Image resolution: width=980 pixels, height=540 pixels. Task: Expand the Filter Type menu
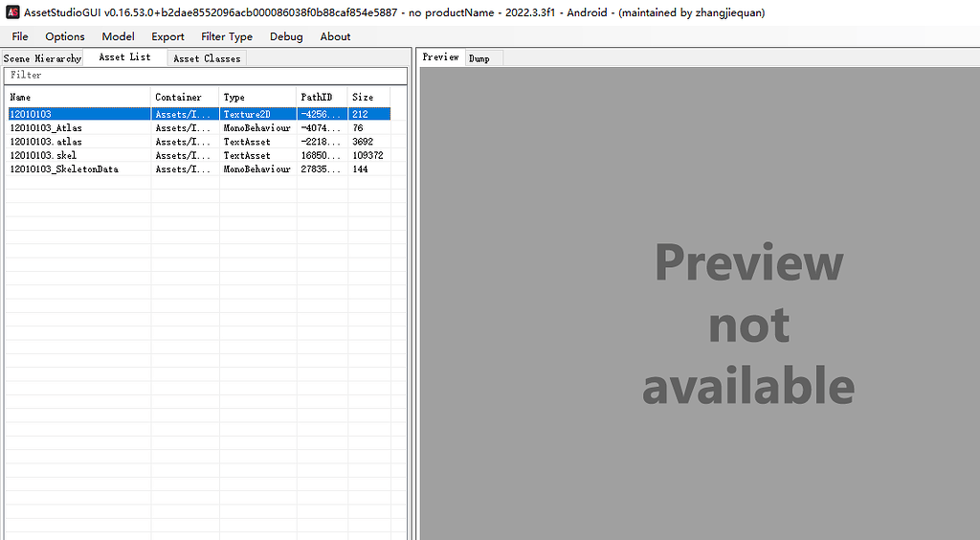(x=227, y=36)
